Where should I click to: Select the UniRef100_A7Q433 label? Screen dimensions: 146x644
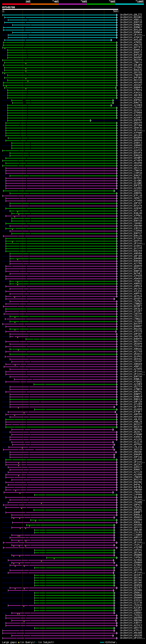click(131, 37)
